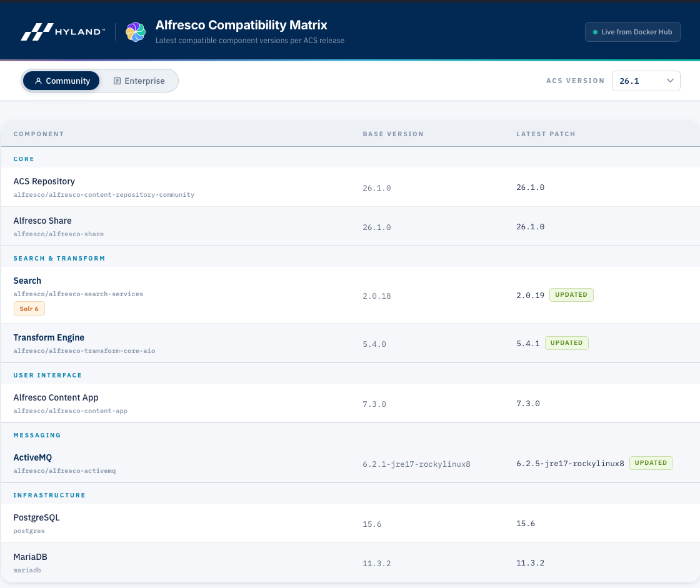
Task: Click the INFRASTRUCTURE section heading
Action: point(49,495)
